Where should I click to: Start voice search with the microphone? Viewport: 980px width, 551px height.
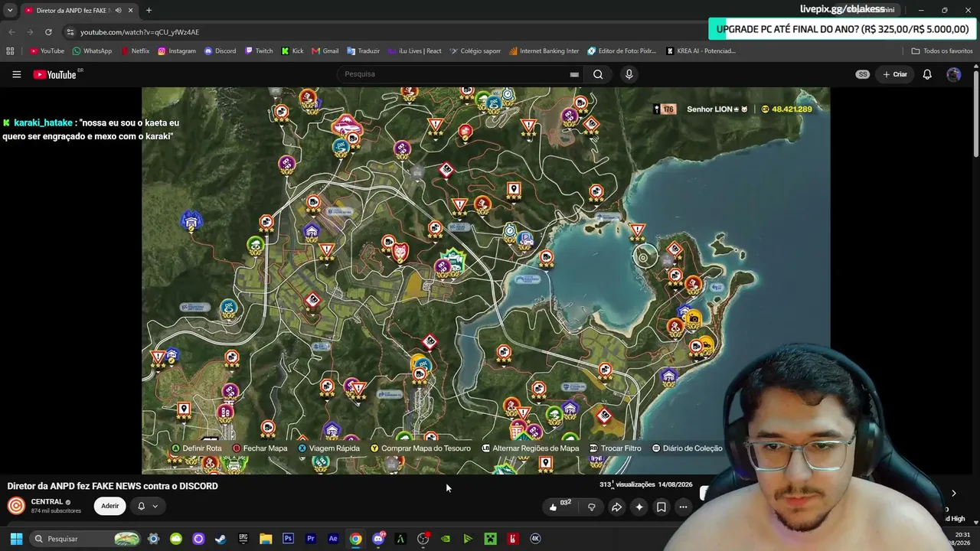(x=629, y=74)
